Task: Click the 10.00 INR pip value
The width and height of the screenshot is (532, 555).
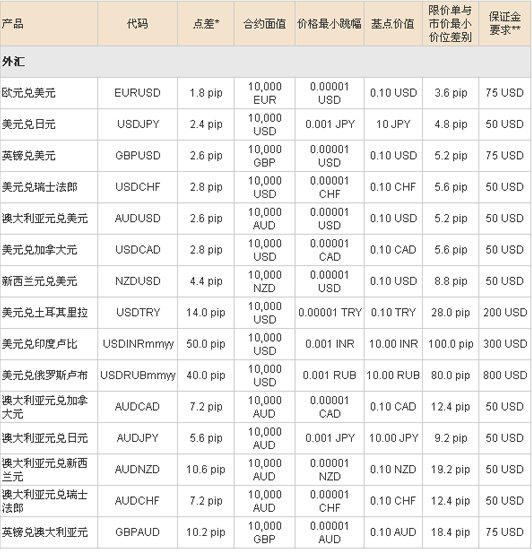Action: coord(393,344)
